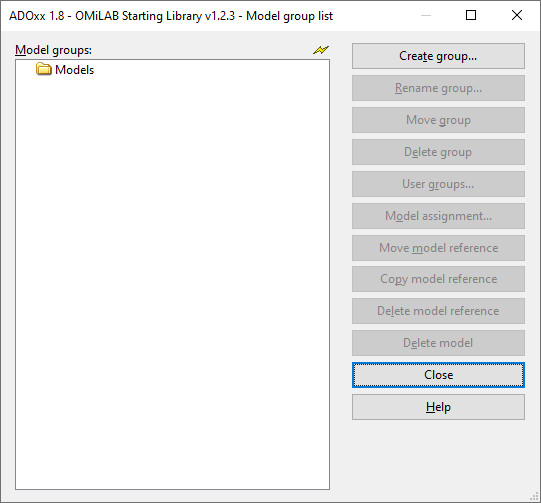Click the Create group button
This screenshot has width=541, height=503.
[x=438, y=56]
